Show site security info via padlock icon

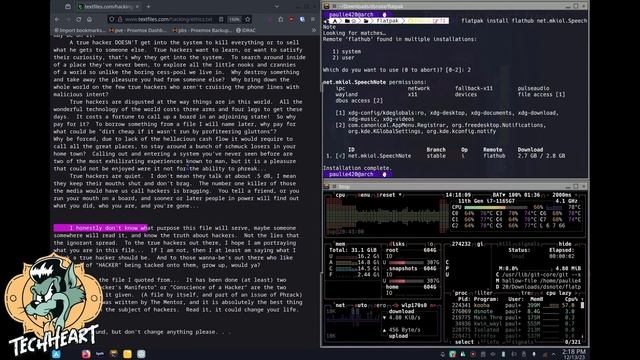(120, 19)
